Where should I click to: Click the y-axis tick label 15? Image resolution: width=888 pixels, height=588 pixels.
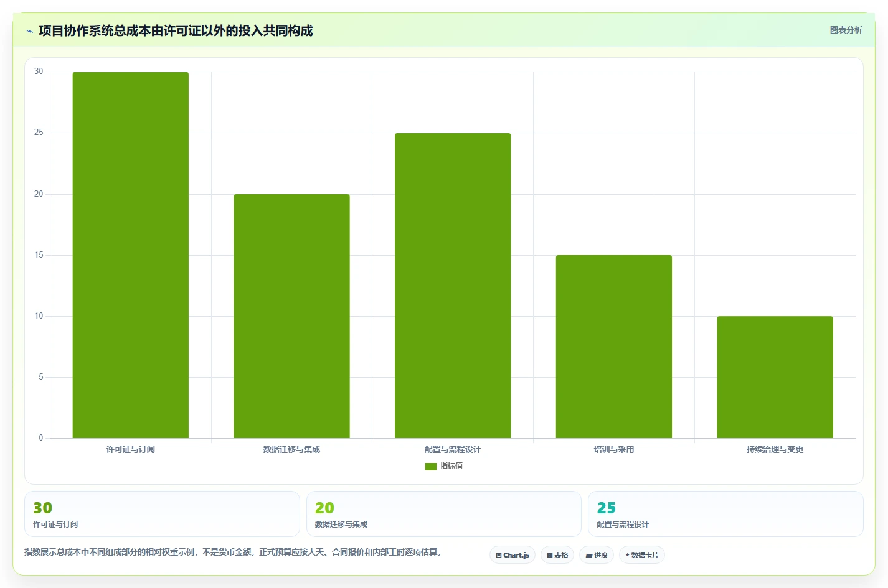pyautogui.click(x=39, y=255)
